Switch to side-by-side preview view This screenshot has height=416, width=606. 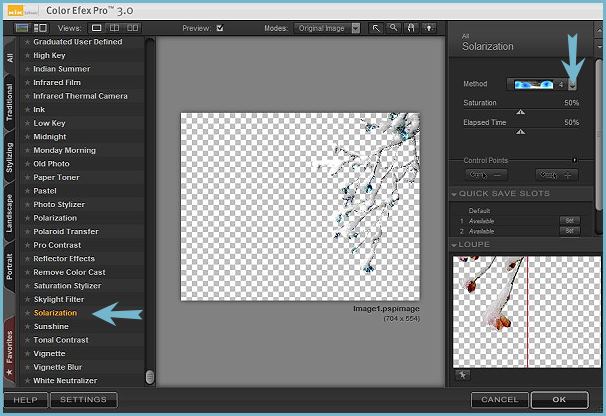click(133, 29)
